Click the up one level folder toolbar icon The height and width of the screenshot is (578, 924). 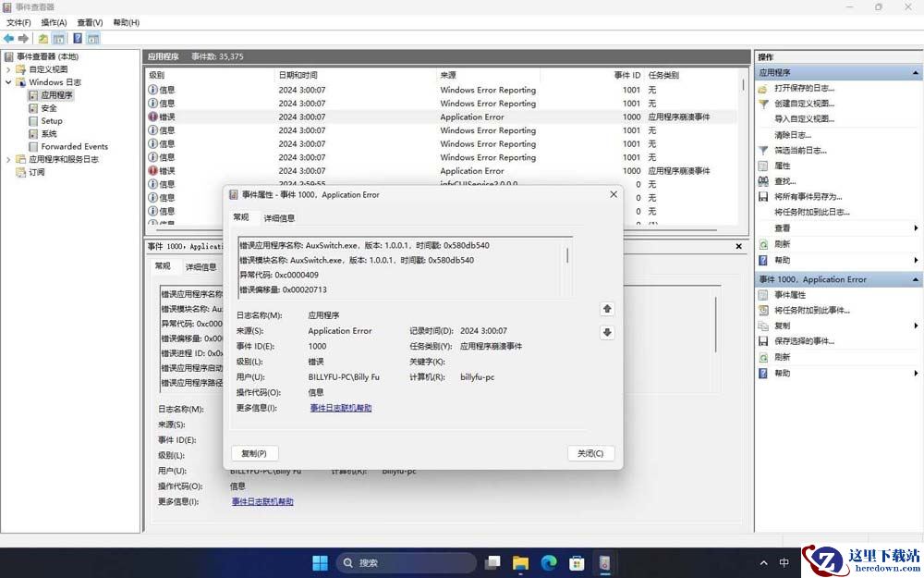click(43, 39)
